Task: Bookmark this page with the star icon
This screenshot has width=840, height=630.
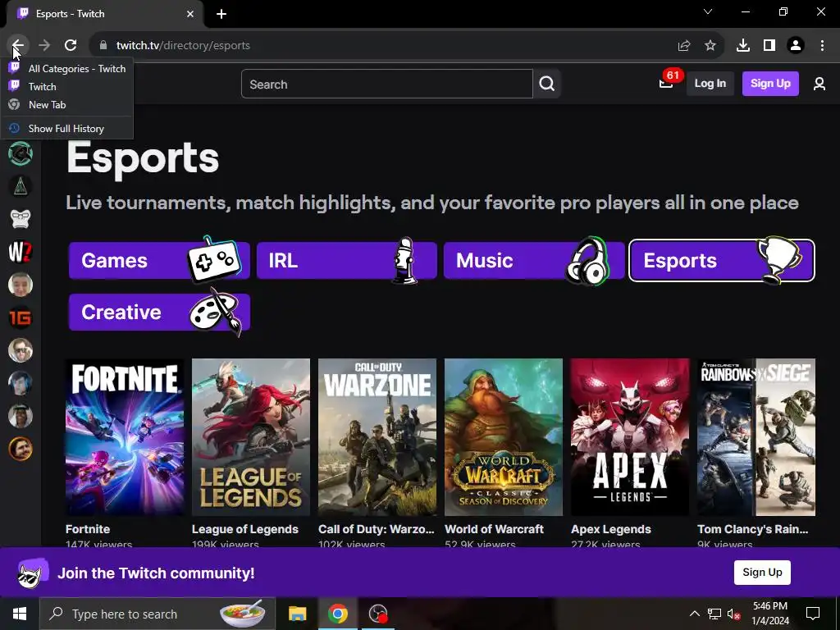Action: coord(710,46)
